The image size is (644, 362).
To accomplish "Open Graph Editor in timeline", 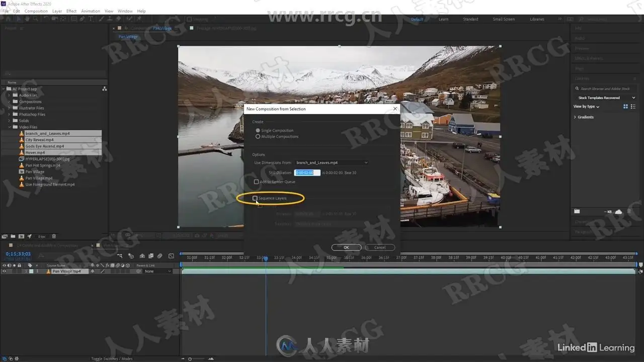I will 171,256.
